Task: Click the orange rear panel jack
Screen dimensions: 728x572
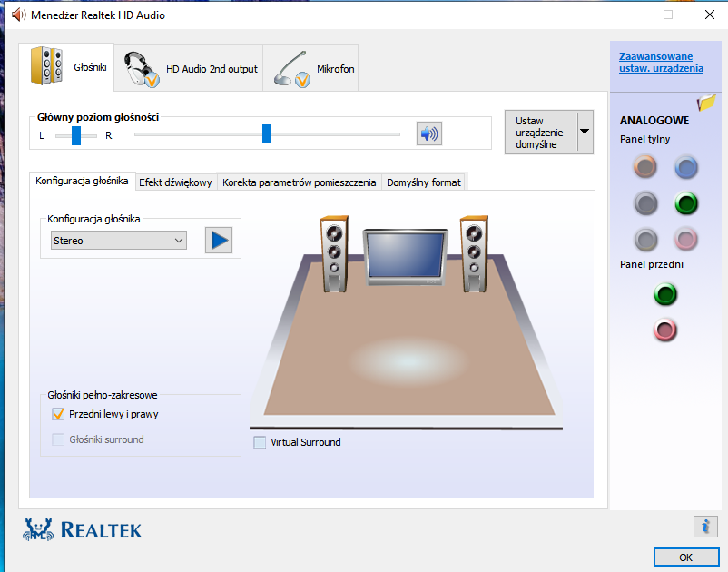Action: click(645, 167)
